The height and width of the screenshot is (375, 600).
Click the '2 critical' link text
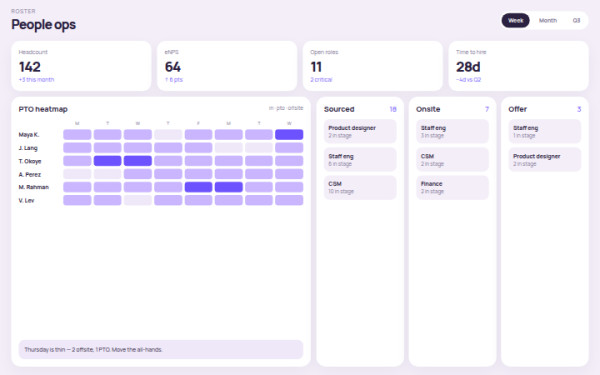click(x=321, y=80)
